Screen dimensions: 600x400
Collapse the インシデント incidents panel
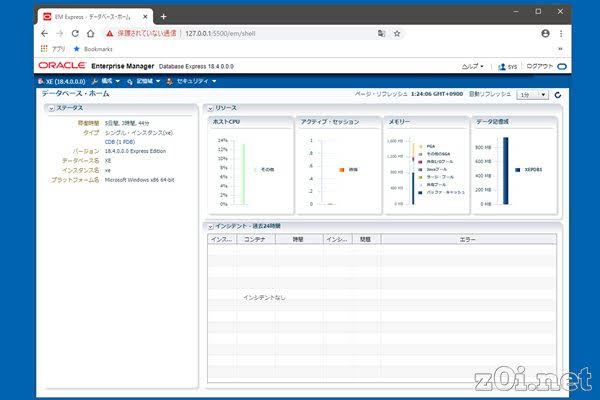pos(210,227)
